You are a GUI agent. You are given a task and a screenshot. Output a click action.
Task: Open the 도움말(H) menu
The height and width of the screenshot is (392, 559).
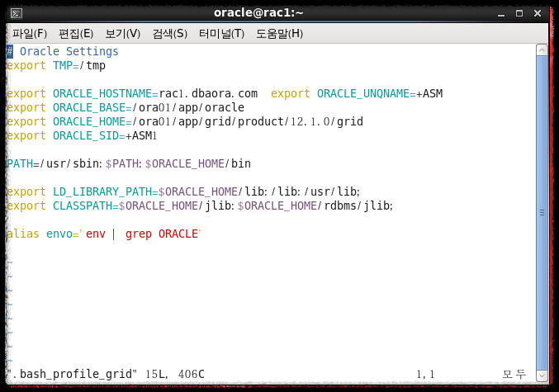click(279, 34)
